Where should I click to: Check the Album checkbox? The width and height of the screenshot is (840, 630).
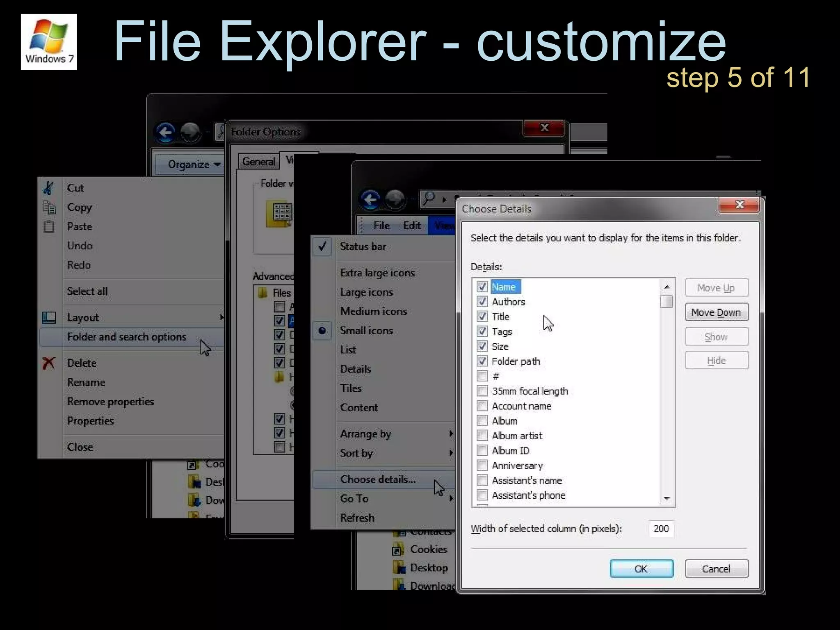482,421
